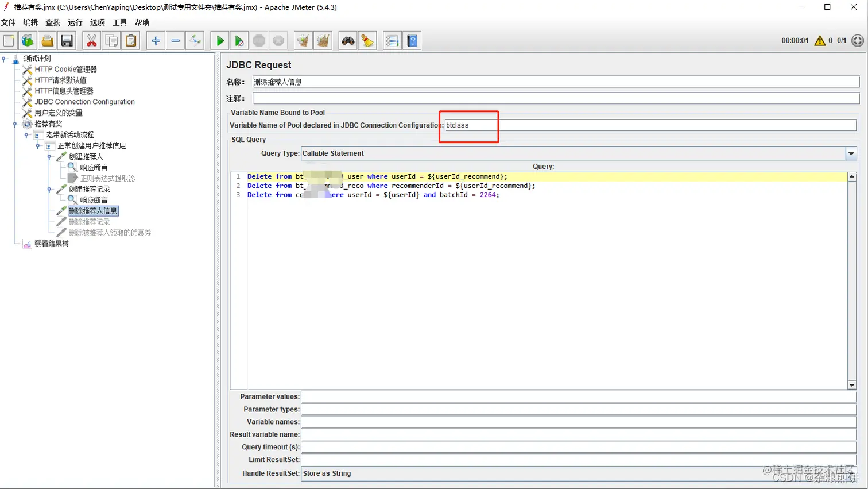
Task: Click the pool variable name field btclass
Action: [650, 125]
